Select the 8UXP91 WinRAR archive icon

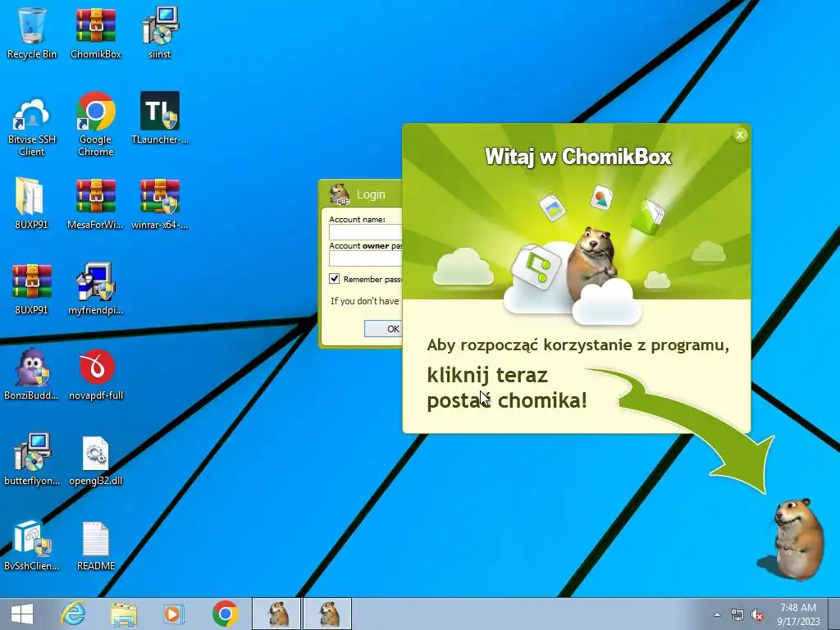(32, 288)
